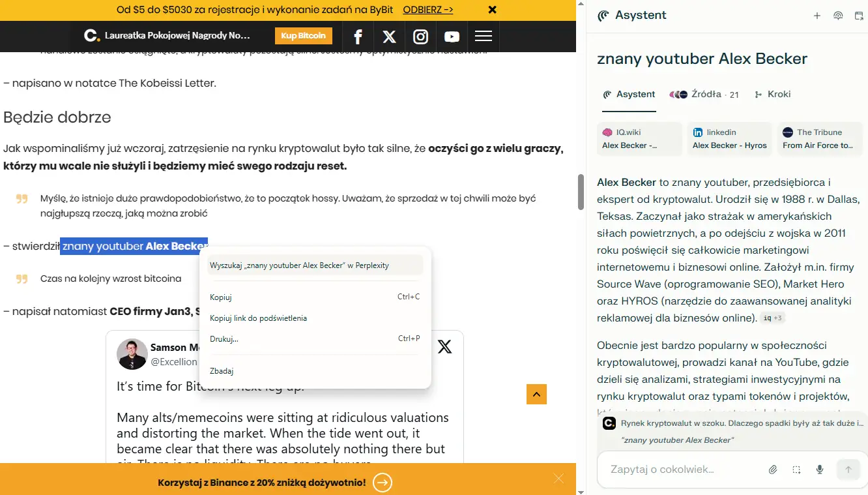Click the screenshot selection icon in input

point(796,470)
